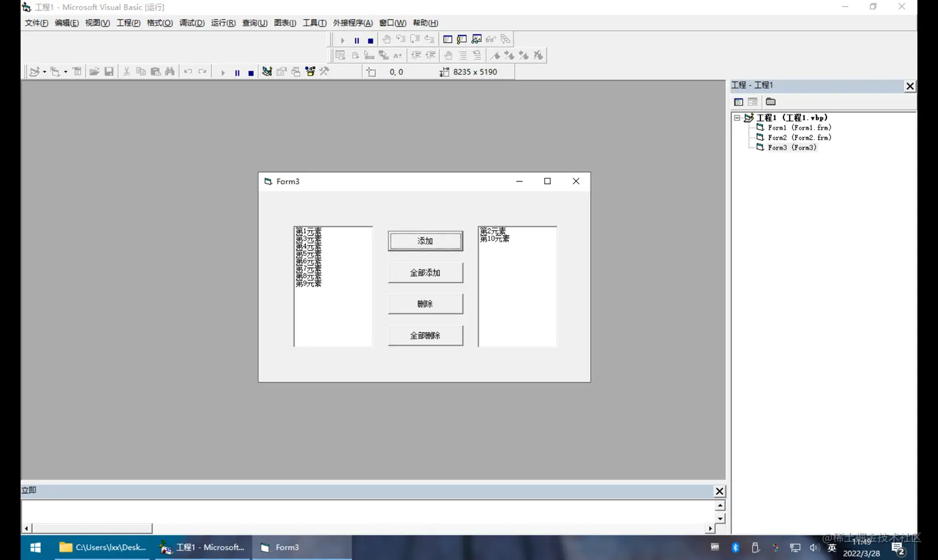Open the Call Stack icon
938x560 pixels.
tap(506, 40)
